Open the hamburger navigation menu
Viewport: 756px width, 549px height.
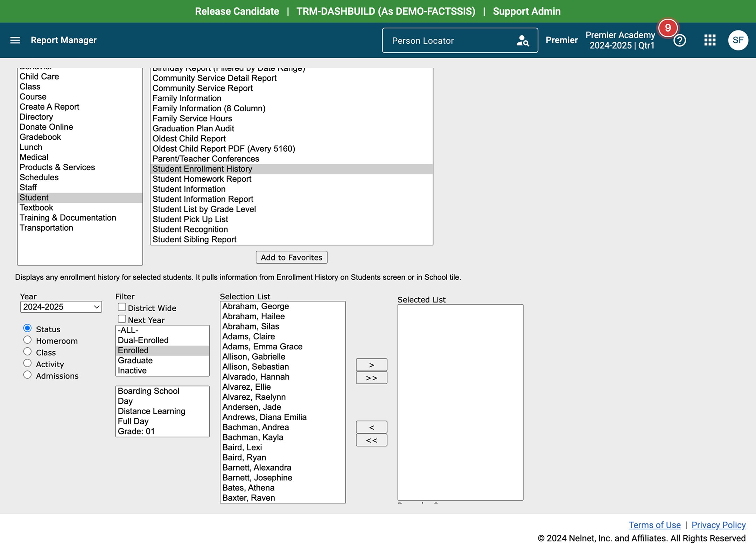point(15,40)
